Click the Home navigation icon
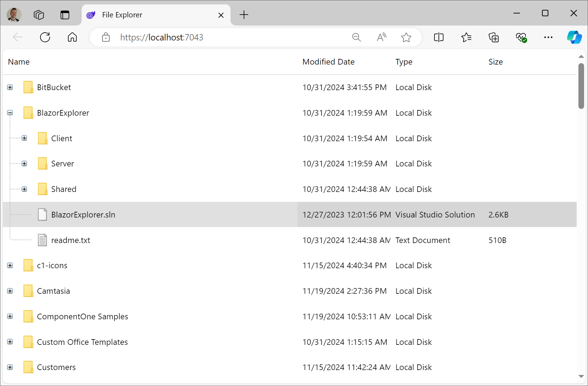Image resolution: width=588 pixels, height=386 pixels. [72, 37]
